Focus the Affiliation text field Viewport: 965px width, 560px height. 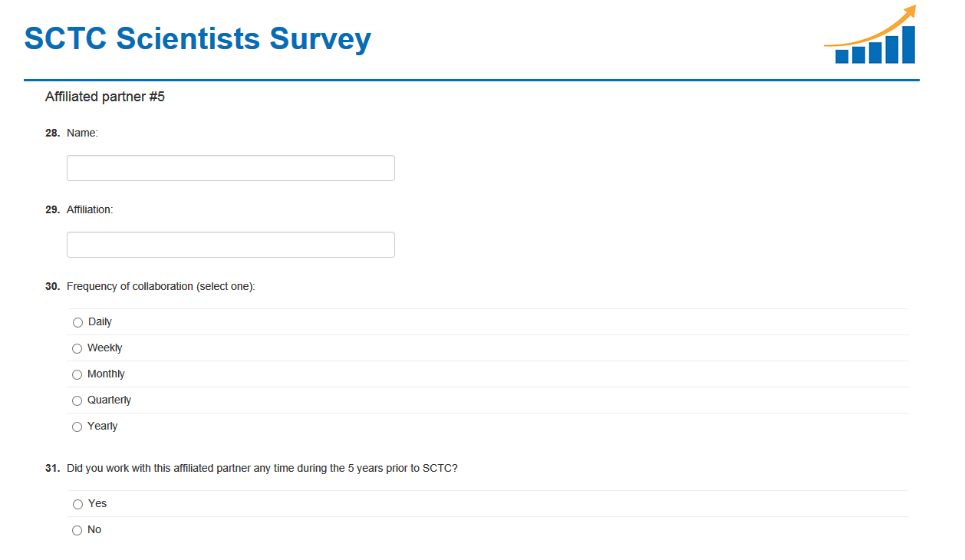(x=230, y=245)
